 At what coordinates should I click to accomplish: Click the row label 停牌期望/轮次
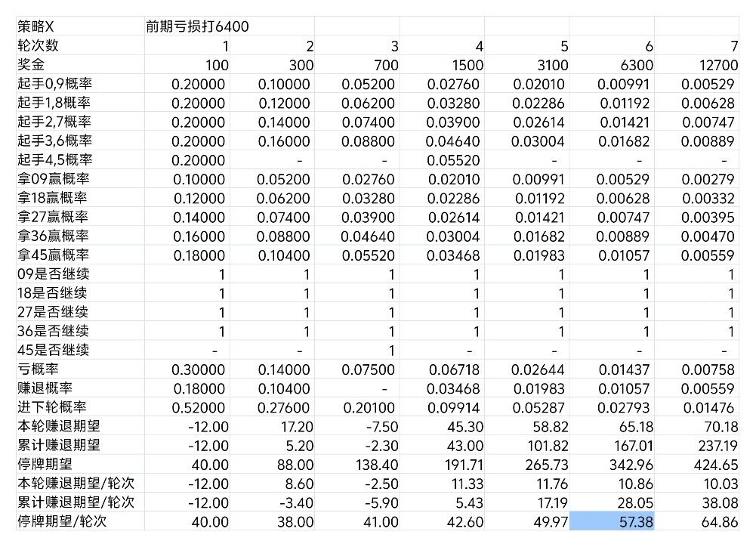click(62, 521)
